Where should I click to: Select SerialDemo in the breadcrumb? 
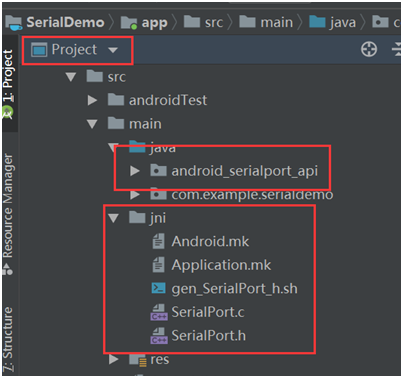[x=65, y=22]
